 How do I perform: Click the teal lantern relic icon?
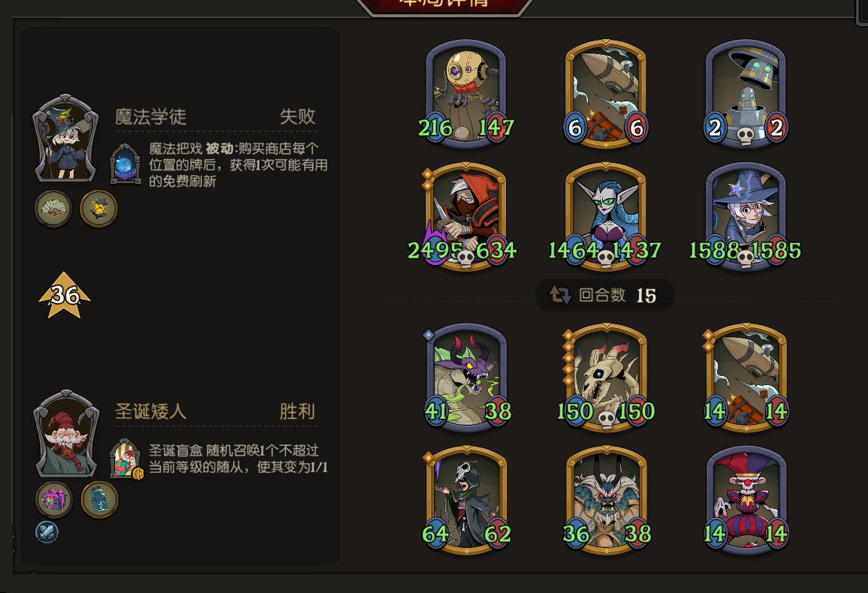[x=100, y=499]
